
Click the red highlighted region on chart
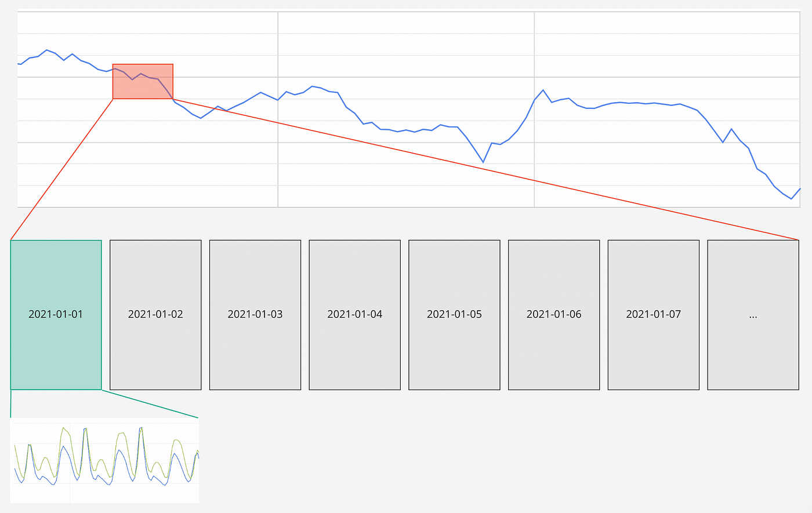click(143, 81)
